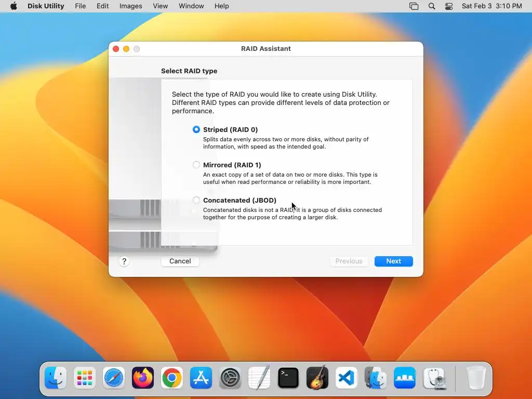Open the blue dock-style app icon
The image size is (532, 399).
pos(405,378)
